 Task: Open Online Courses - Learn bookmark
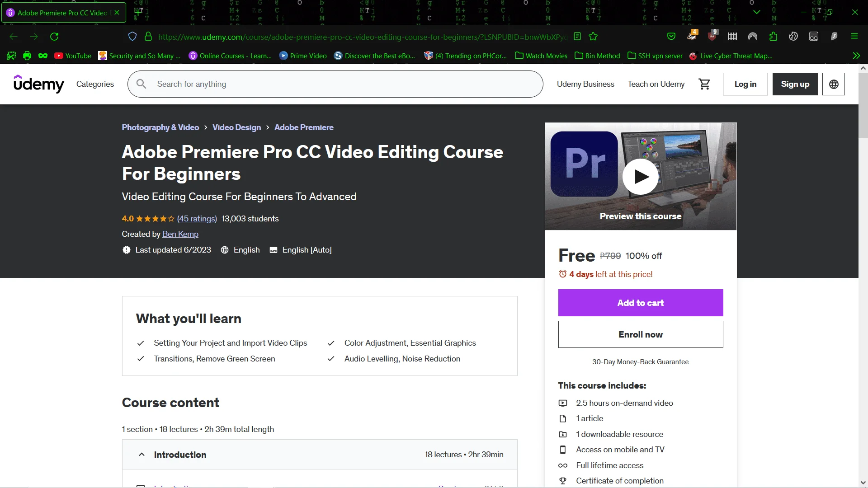click(x=231, y=56)
